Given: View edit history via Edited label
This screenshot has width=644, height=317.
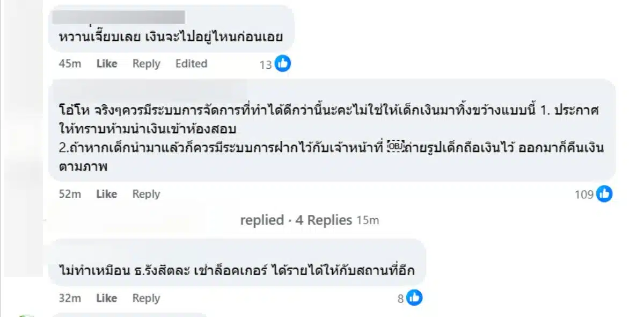Looking at the screenshot, I should point(191,63).
